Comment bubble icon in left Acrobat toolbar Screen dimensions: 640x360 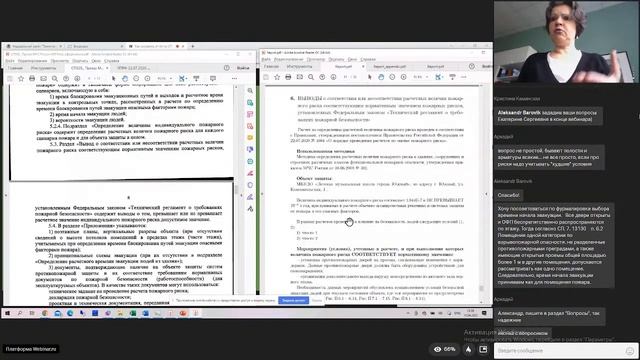coord(213,78)
